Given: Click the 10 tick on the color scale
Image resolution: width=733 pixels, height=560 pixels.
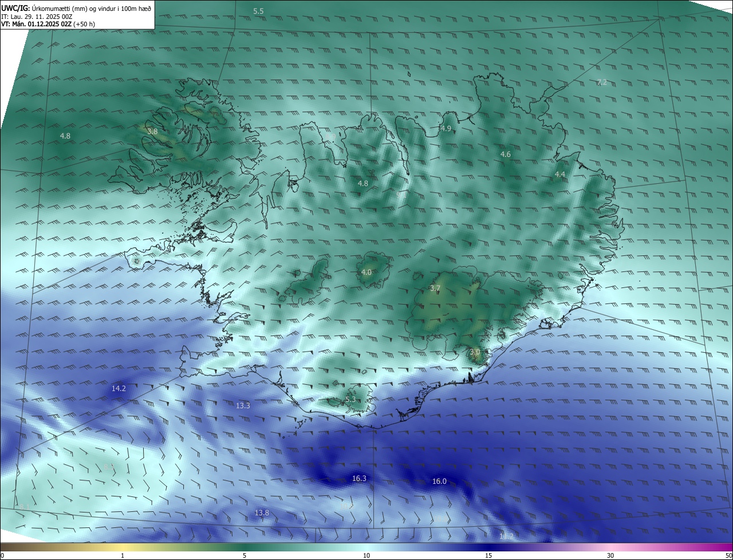Looking at the screenshot, I should (366, 555).
